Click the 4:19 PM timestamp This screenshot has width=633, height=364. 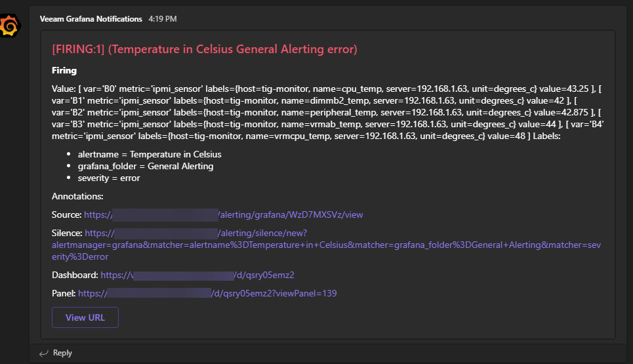pos(162,19)
